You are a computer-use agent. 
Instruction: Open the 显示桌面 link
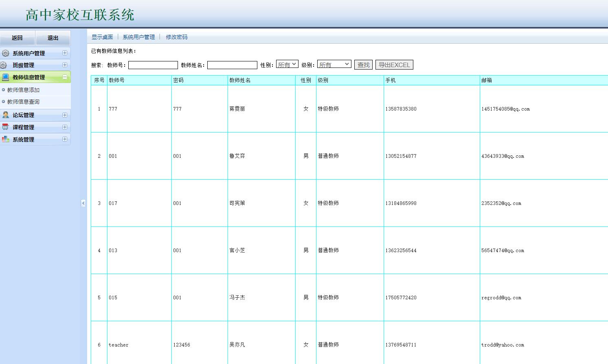(x=102, y=37)
